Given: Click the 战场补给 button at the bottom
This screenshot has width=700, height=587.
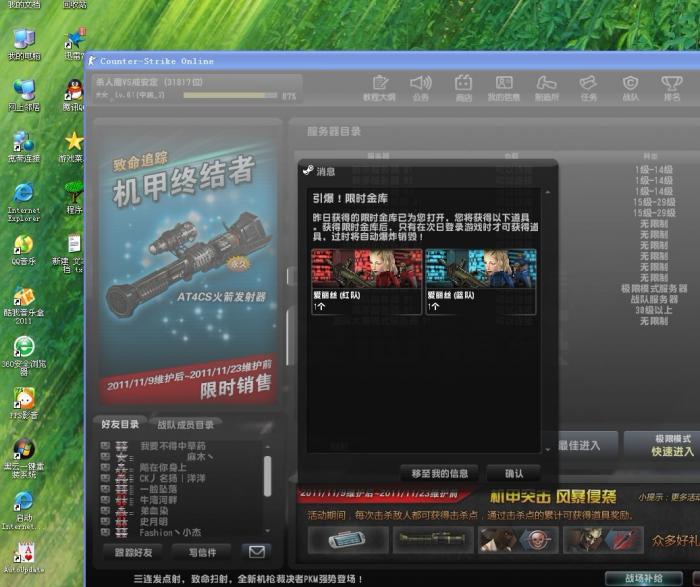Looking at the screenshot, I should click(x=643, y=579).
